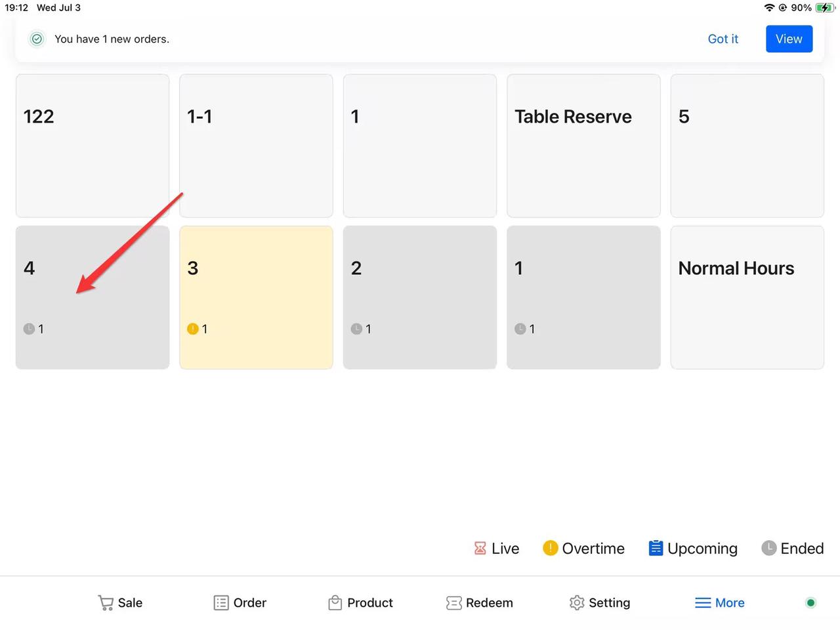The image size is (840, 630).
Task: Filter by Overtime status
Action: click(x=583, y=548)
